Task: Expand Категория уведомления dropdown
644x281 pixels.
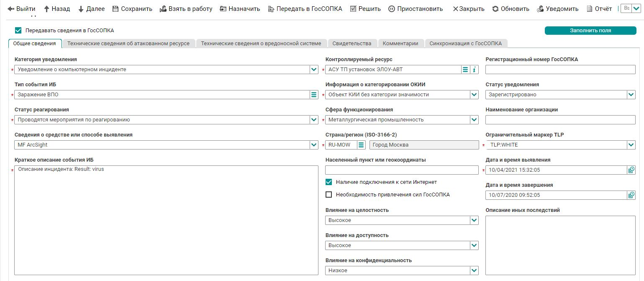Action: (314, 70)
